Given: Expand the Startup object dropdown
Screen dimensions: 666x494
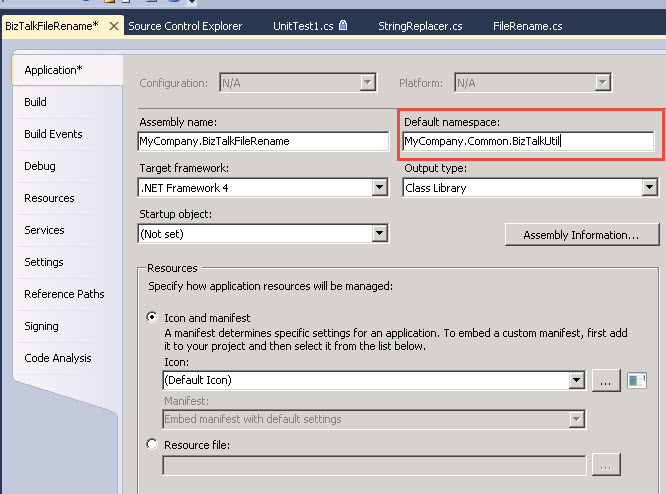Looking at the screenshot, I should point(379,233).
